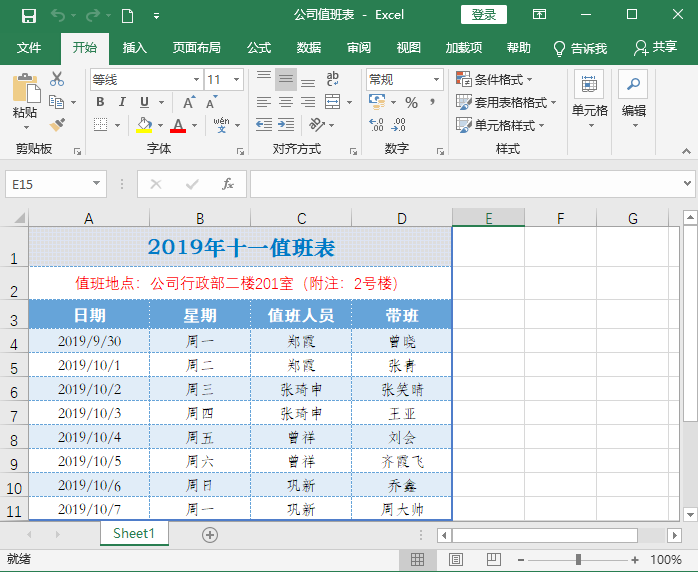Switch to Page Layout view in status bar

tap(456, 559)
